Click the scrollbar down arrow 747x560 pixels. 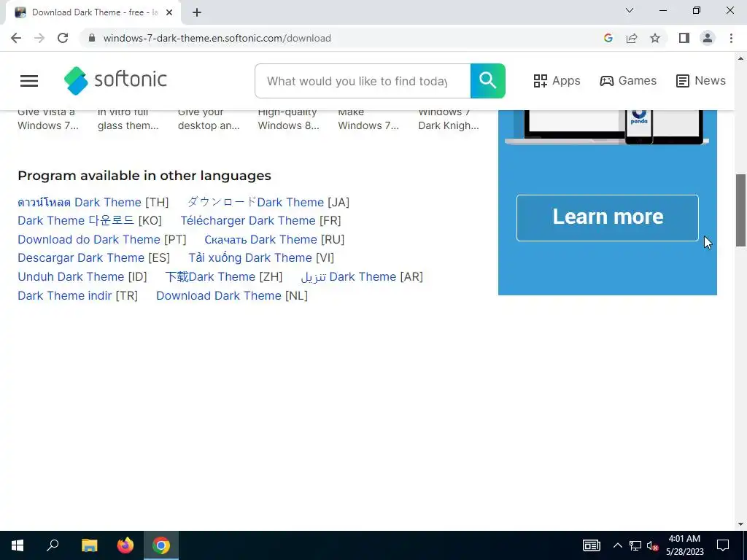pyautogui.click(x=740, y=524)
